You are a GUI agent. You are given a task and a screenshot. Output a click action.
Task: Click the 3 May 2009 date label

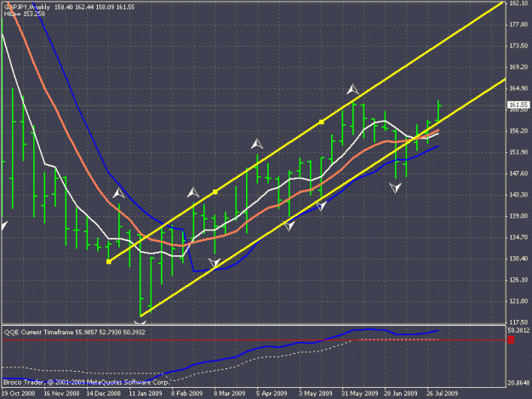pyautogui.click(x=316, y=393)
